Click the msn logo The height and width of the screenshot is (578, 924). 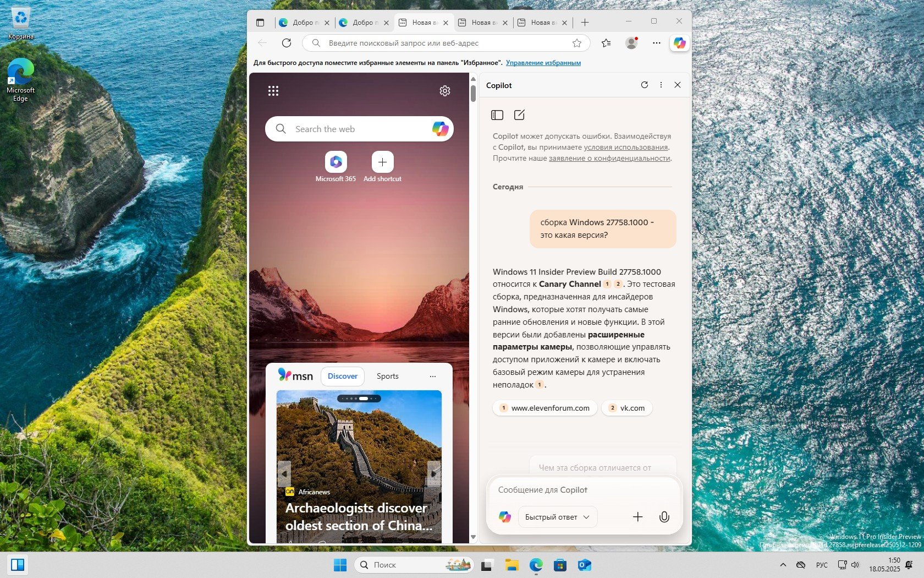[x=295, y=376]
